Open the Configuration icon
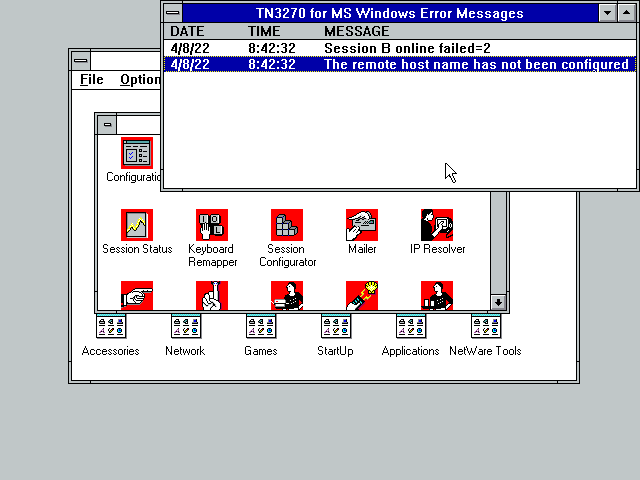The width and height of the screenshot is (640, 480). pyautogui.click(x=137, y=153)
